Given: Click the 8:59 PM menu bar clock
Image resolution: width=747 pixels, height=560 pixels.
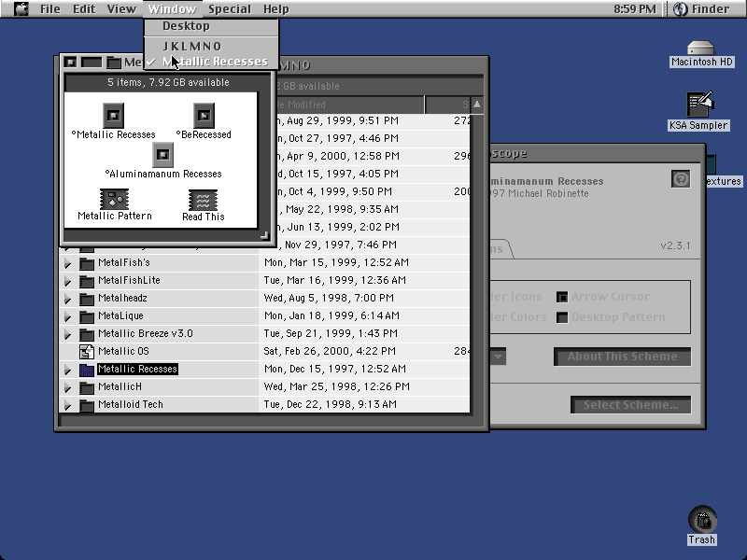Looking at the screenshot, I should coord(635,8).
